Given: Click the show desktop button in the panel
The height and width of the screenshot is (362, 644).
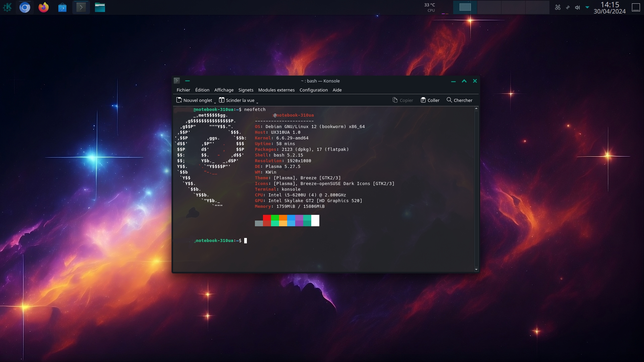Looking at the screenshot, I should pos(636,7).
